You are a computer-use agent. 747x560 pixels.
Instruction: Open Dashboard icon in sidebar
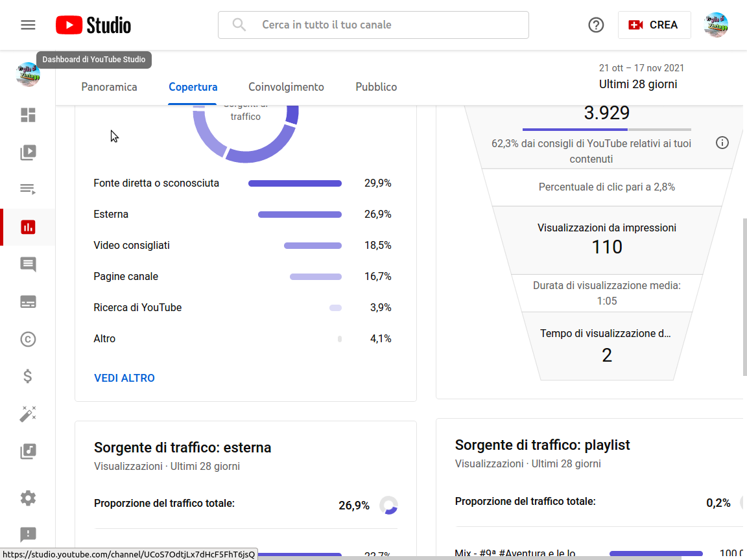(x=28, y=115)
